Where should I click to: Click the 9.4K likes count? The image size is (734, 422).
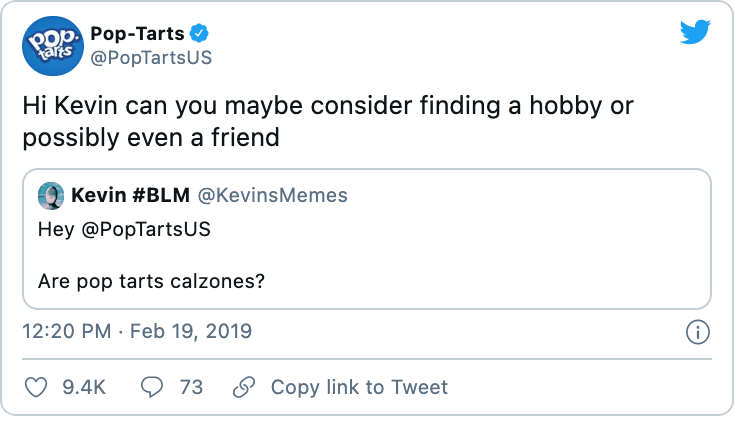[84, 387]
